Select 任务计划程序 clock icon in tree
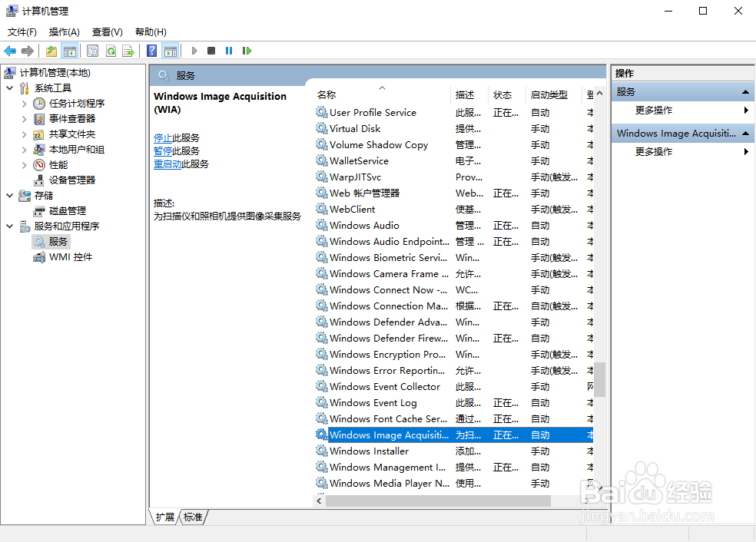 tap(38, 104)
